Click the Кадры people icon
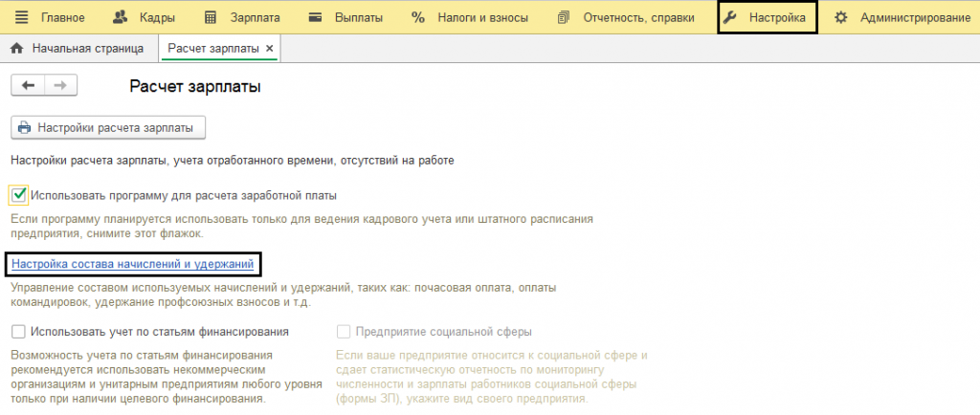This screenshot has height=415, width=980. (120, 17)
